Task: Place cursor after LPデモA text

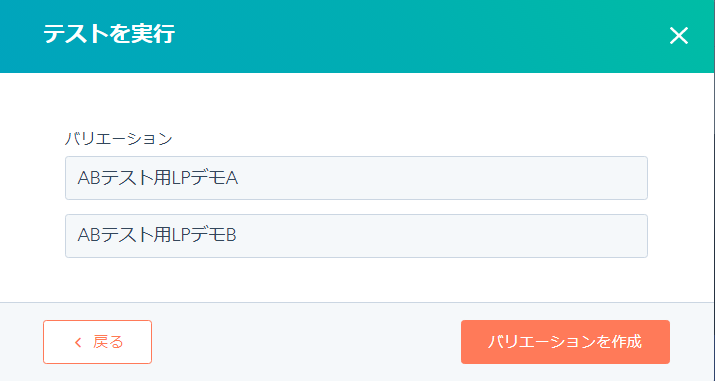Action: point(239,178)
